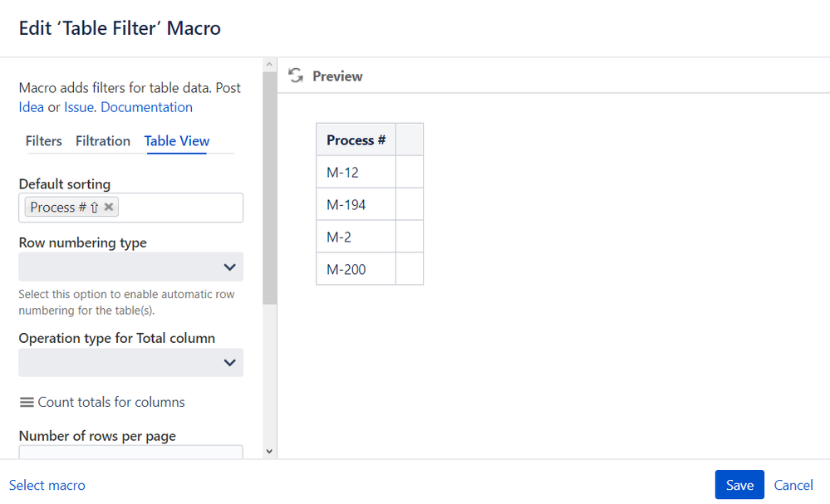
Task: Switch to the Filters tab
Action: pyautogui.click(x=43, y=141)
